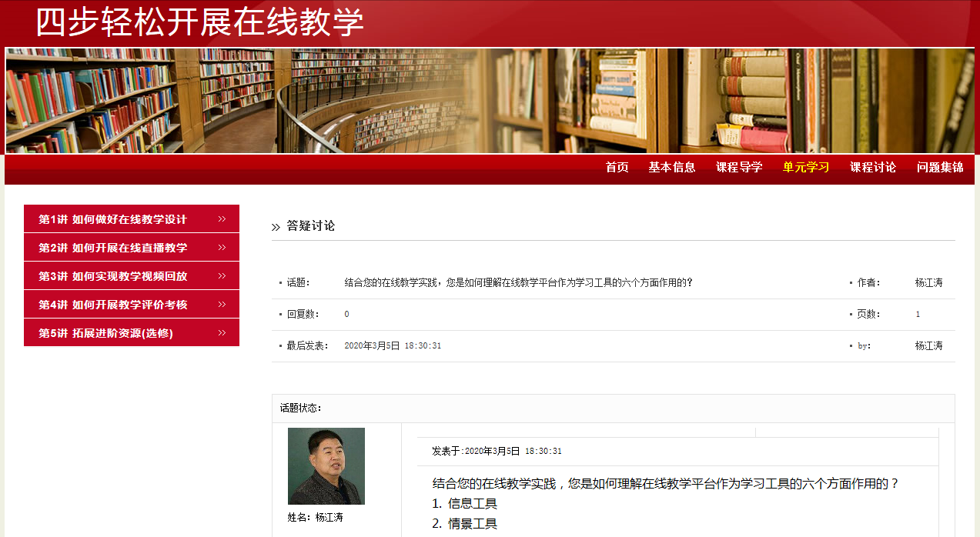Image resolution: width=980 pixels, height=537 pixels.
Task: Expand chevron beside 第3讲 如何实现教学视频回放
Action: pyautogui.click(x=222, y=276)
